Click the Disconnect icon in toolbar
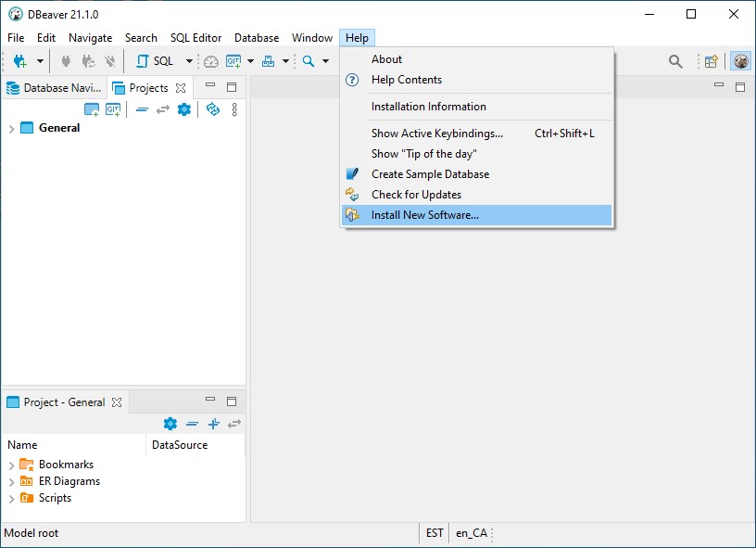This screenshot has height=548, width=756. tap(110, 61)
